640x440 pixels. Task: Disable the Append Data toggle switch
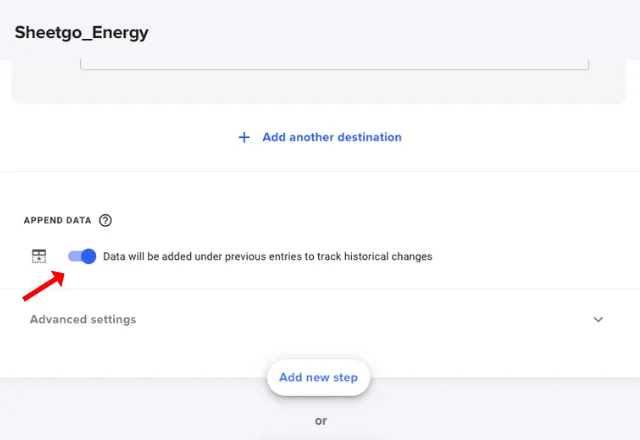82,256
